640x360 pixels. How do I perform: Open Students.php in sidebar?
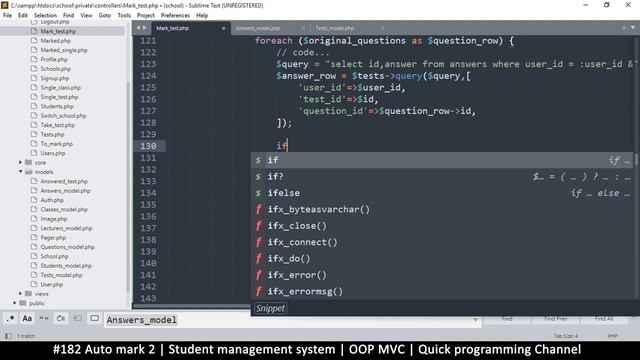57,107
